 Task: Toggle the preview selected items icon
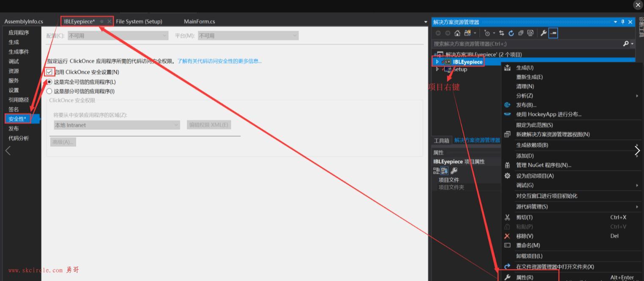point(553,33)
